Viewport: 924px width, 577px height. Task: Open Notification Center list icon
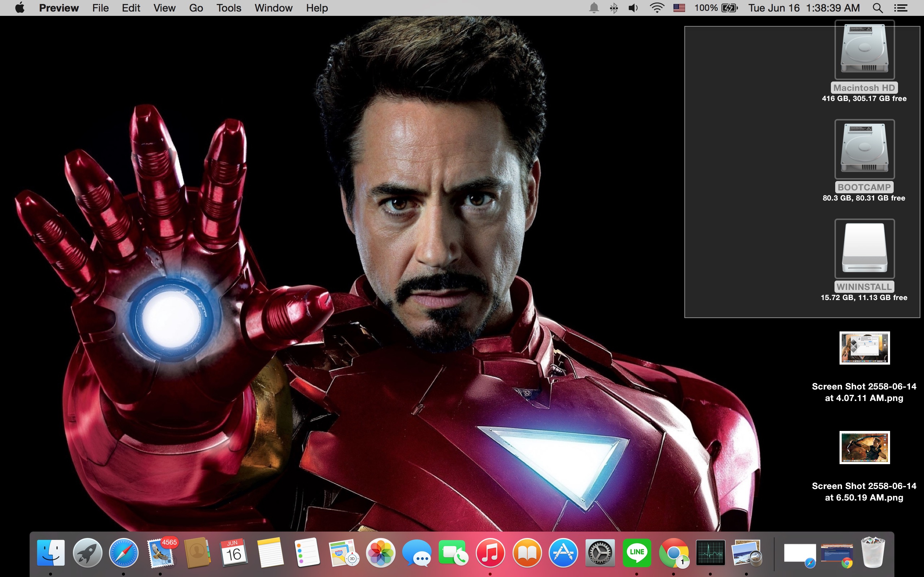click(901, 8)
